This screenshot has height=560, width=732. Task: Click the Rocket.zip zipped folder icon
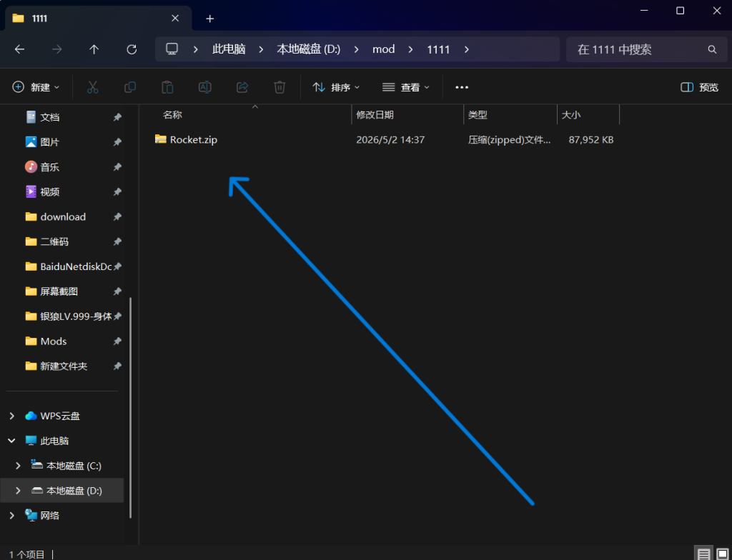[161, 139]
